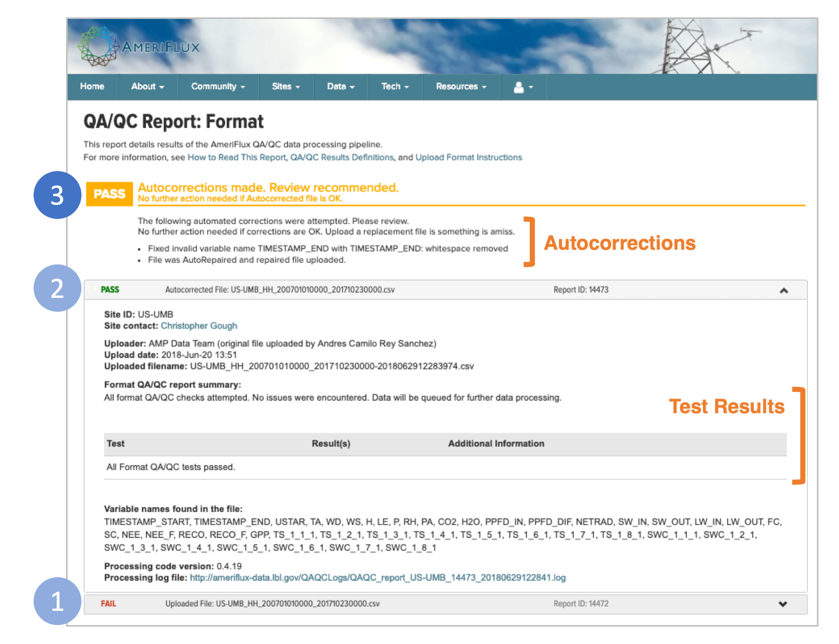The height and width of the screenshot is (644, 839).
Task: Open the Tech dropdown menu
Action: (394, 87)
